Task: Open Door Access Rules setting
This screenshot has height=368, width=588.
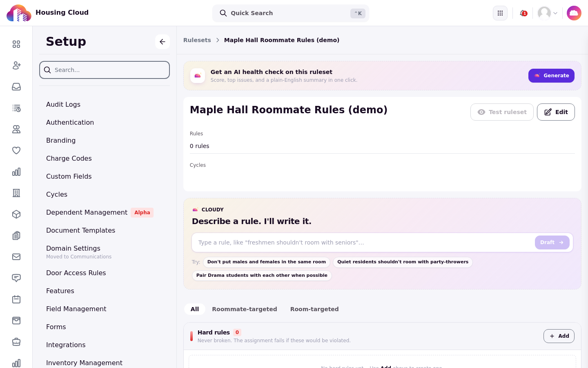Action: point(76,273)
